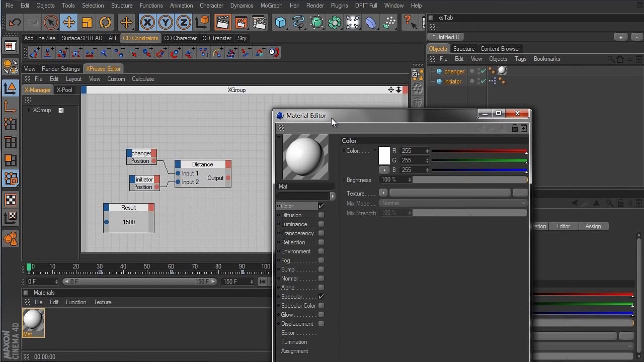Open the deformer bend icon
Image resolution: width=644 pixels, height=362 pixels.
coord(371,22)
